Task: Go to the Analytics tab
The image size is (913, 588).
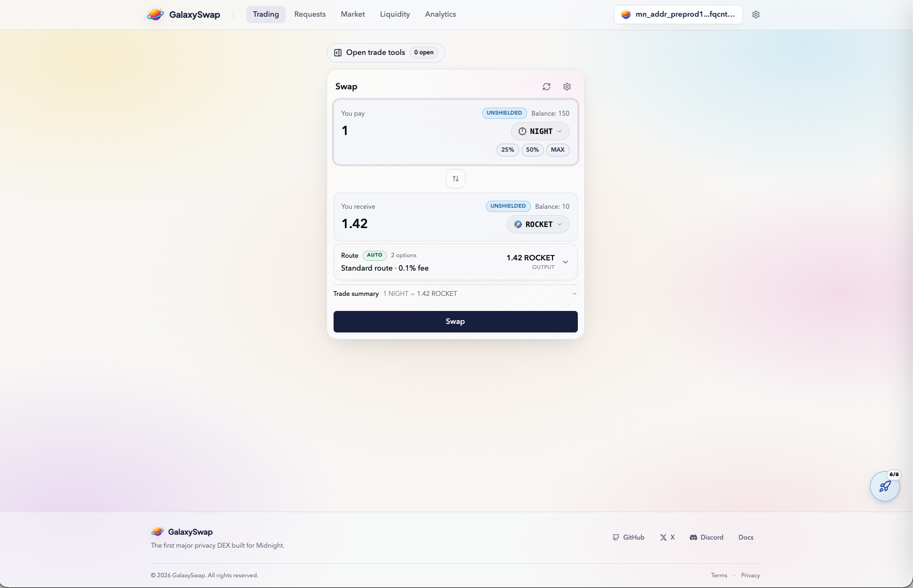Action: pyautogui.click(x=440, y=15)
